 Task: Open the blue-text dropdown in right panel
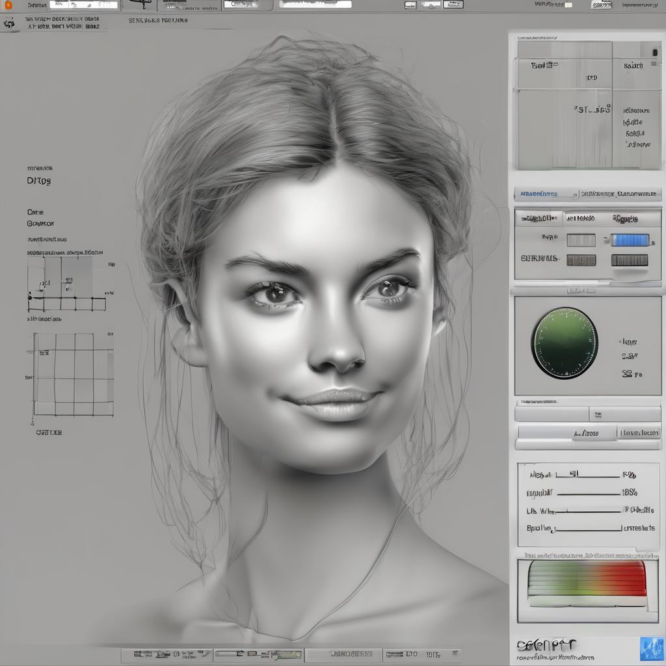coord(546,193)
